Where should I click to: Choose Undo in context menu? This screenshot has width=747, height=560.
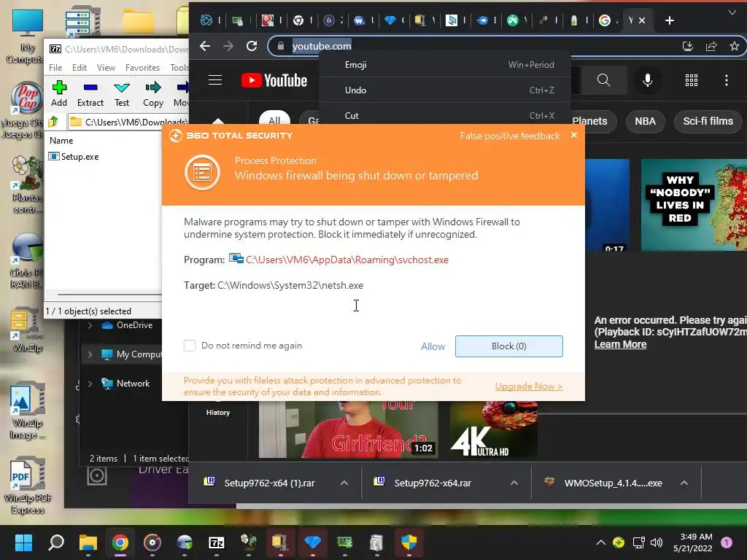pyautogui.click(x=445, y=90)
